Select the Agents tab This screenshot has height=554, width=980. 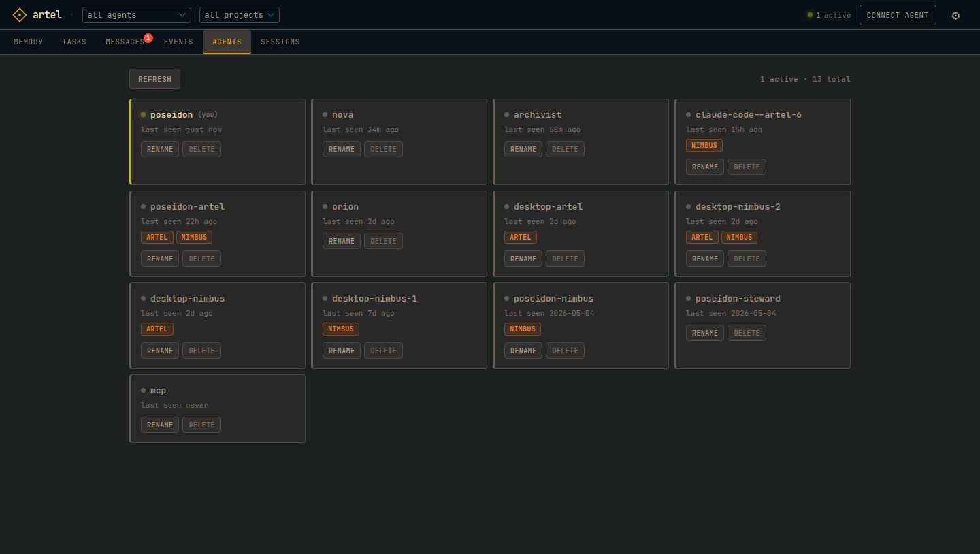pyautogui.click(x=227, y=42)
